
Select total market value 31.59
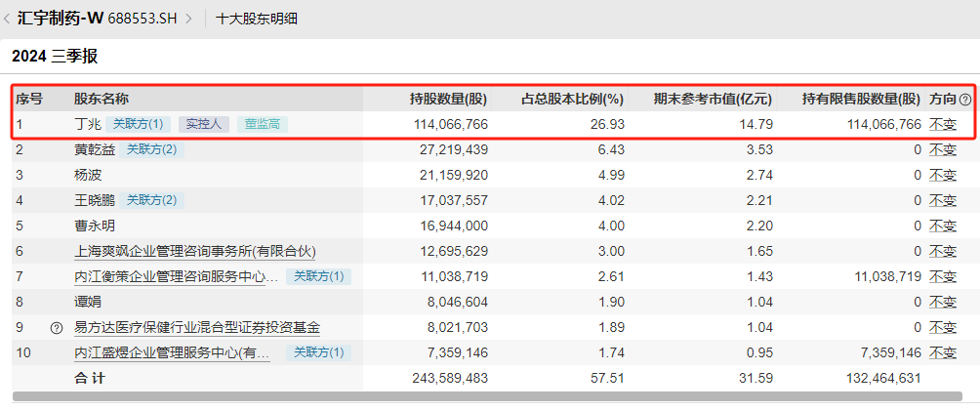pyautogui.click(x=758, y=378)
